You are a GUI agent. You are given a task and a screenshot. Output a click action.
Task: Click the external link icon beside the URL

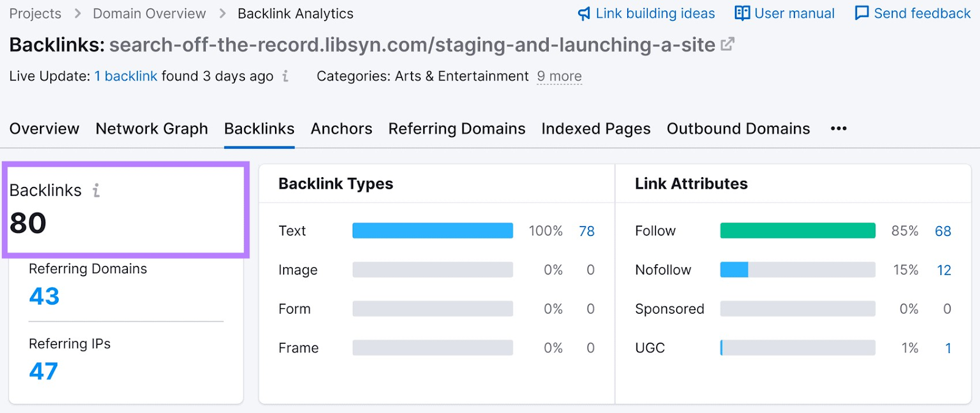coord(727,44)
